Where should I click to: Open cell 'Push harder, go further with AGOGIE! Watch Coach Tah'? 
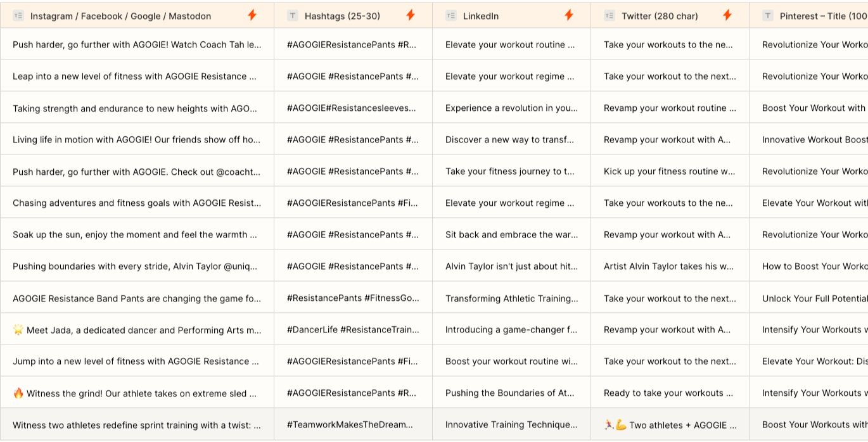[137, 44]
